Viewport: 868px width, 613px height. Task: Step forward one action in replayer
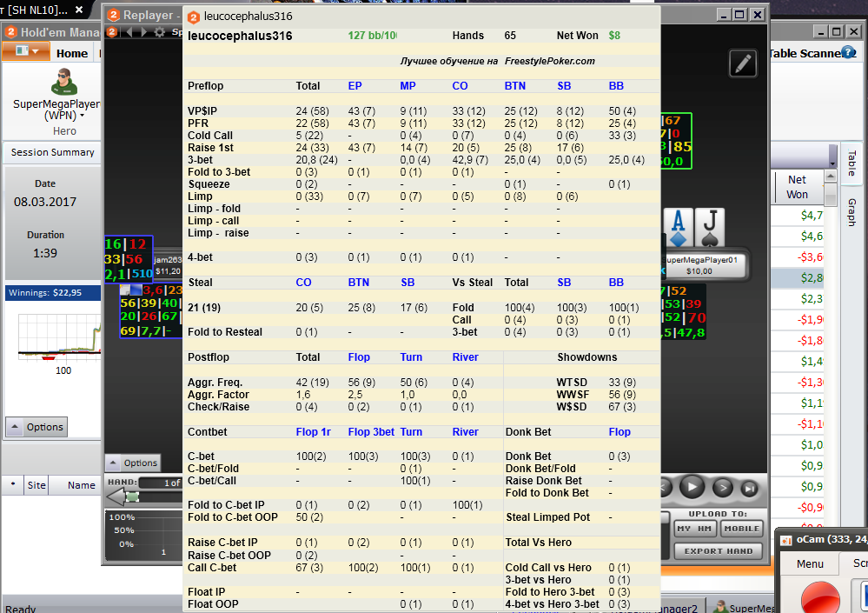[722, 488]
